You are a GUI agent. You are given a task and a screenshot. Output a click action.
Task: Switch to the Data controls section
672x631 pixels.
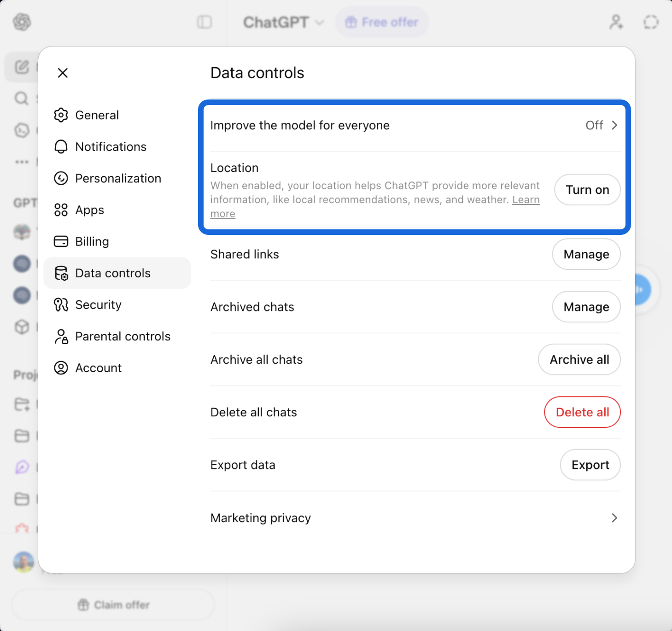113,273
